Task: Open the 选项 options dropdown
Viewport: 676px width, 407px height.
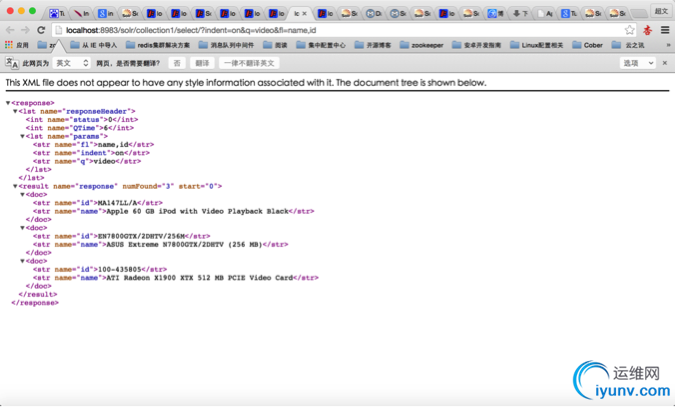Action: (638, 63)
